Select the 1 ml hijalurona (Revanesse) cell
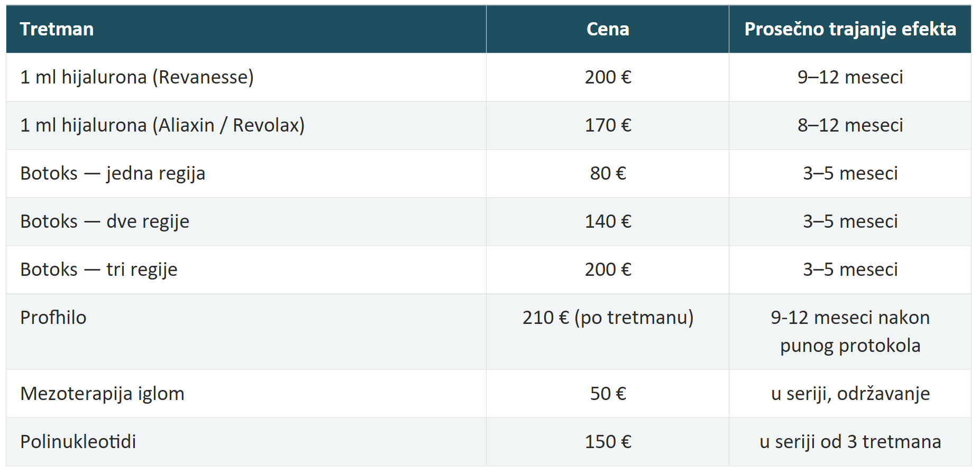This screenshot has height=474, width=980. (x=246, y=77)
